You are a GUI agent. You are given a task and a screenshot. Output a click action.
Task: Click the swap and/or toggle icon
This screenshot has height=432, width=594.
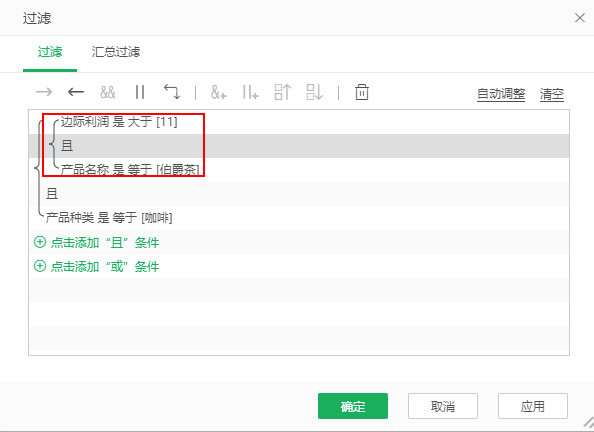tap(172, 92)
